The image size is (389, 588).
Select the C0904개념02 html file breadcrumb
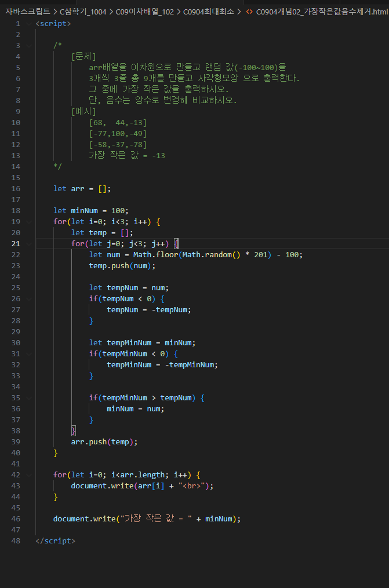322,12
